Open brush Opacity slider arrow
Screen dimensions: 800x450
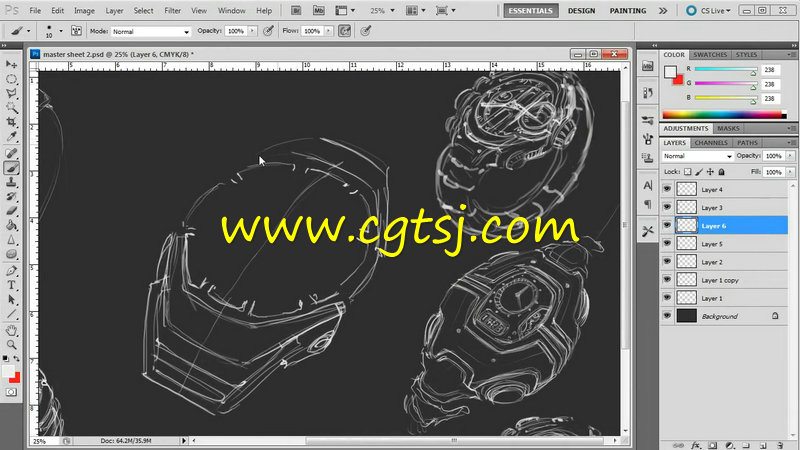[x=253, y=31]
